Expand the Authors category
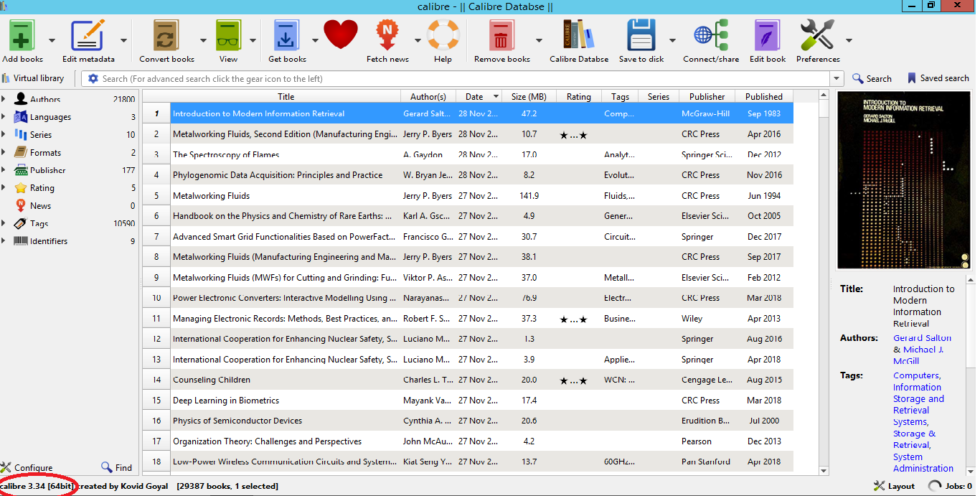980x496 pixels. click(4, 99)
